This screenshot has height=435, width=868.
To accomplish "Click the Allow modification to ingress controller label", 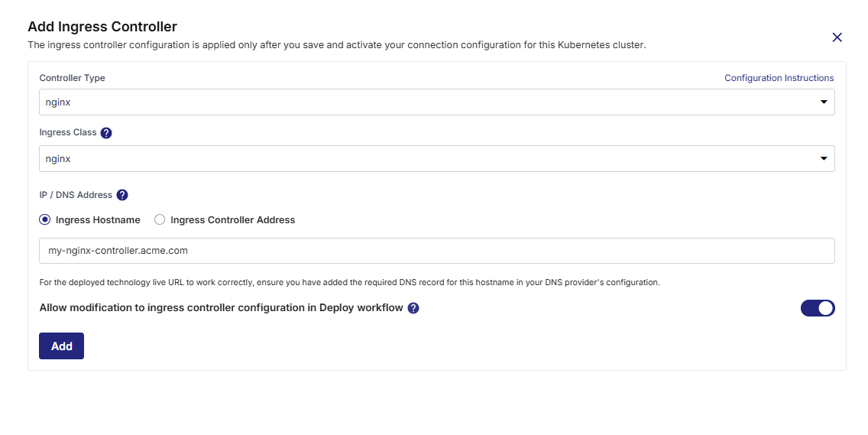I will point(221,307).
